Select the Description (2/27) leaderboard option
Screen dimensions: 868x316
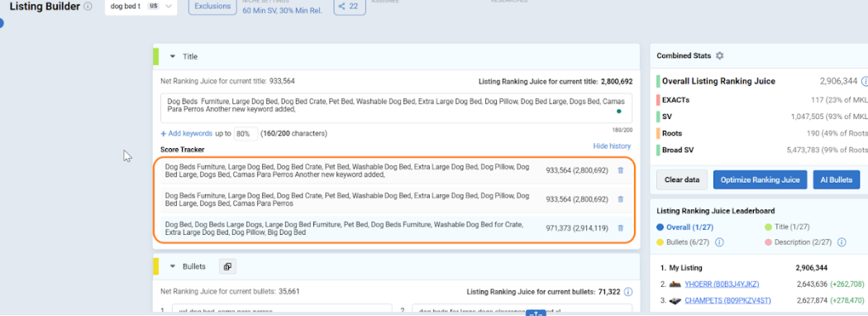pyautogui.click(x=799, y=242)
